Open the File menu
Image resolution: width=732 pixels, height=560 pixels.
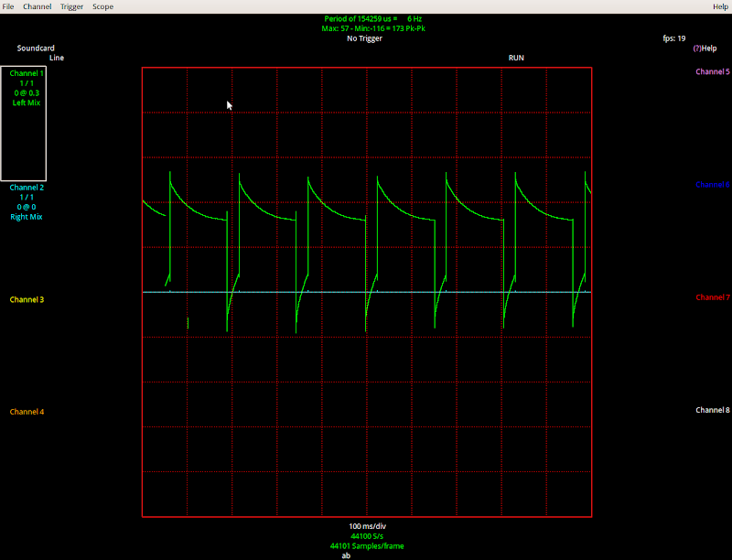pos(8,6)
